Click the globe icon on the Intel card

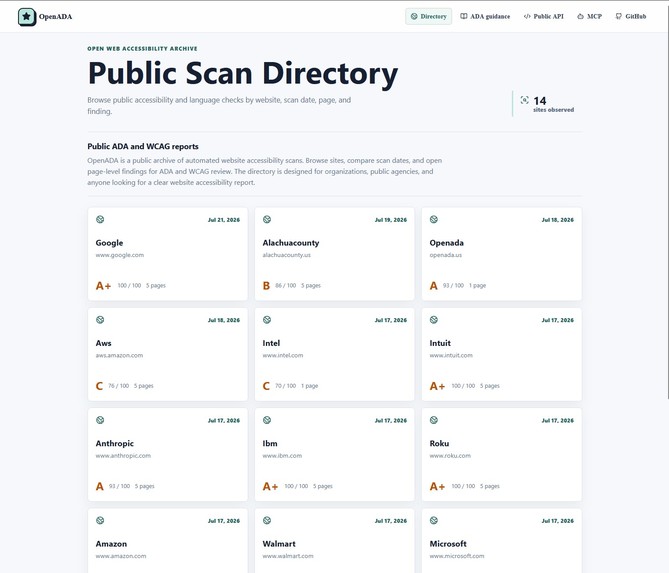[267, 320]
